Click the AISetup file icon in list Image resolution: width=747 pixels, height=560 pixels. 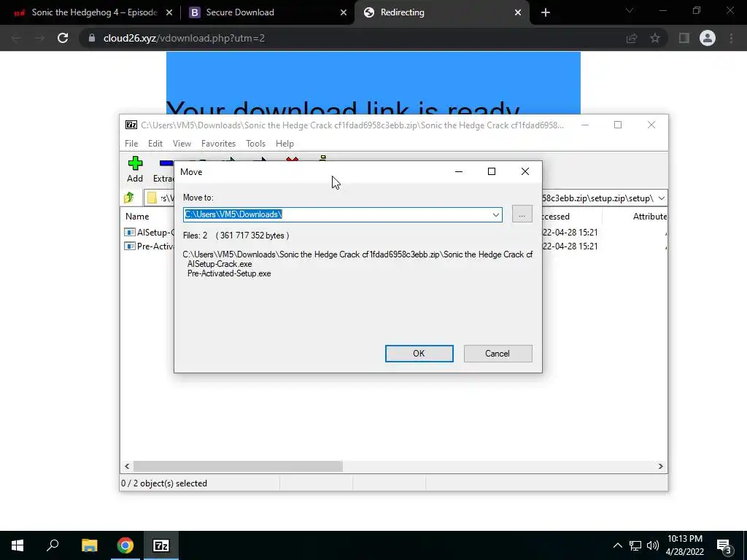[130, 233]
